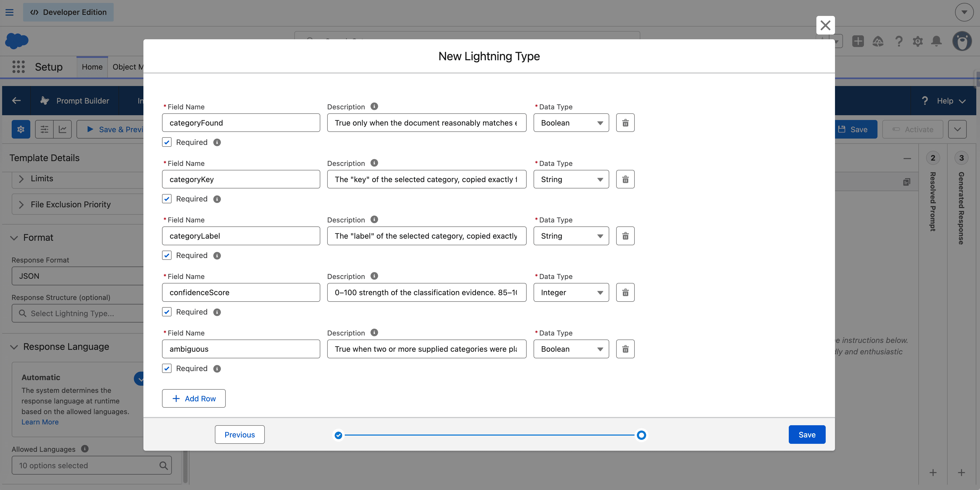Open the global help question mark
Screen dimensions: 980x490
tap(898, 41)
